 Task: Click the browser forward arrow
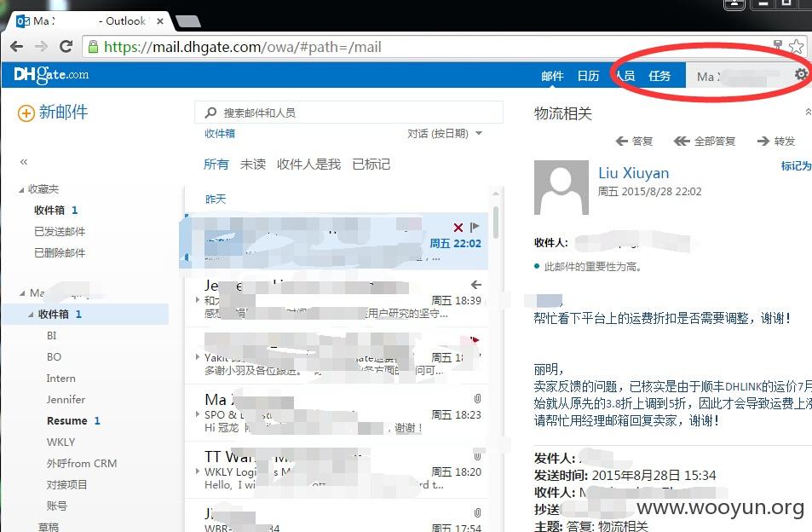[41, 47]
